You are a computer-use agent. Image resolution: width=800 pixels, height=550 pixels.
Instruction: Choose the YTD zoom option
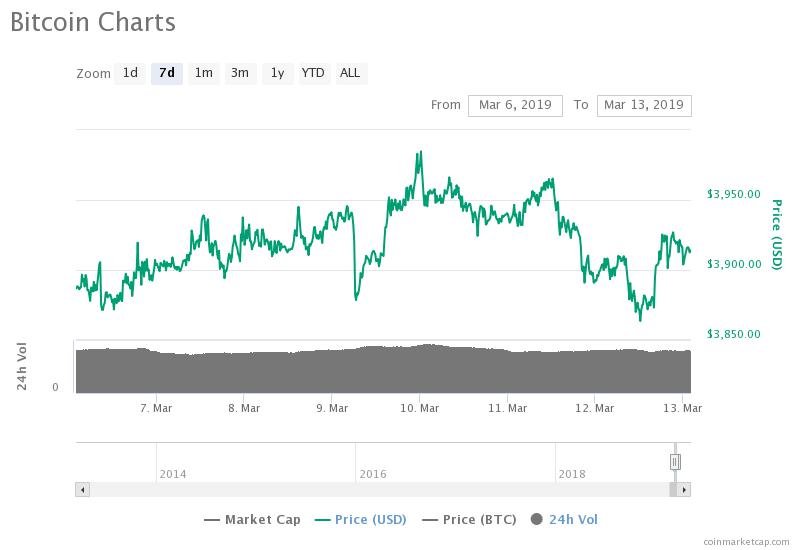click(313, 73)
